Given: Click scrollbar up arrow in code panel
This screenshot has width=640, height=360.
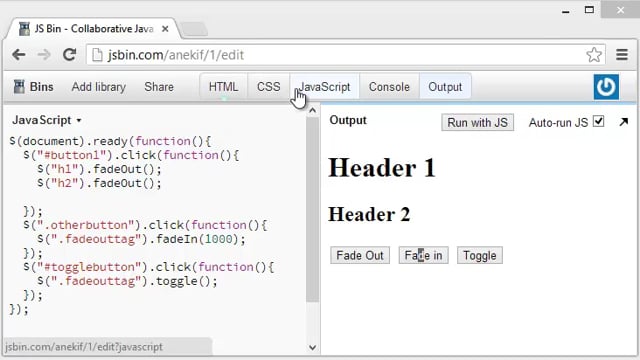Looking at the screenshot, I should tap(313, 111).
